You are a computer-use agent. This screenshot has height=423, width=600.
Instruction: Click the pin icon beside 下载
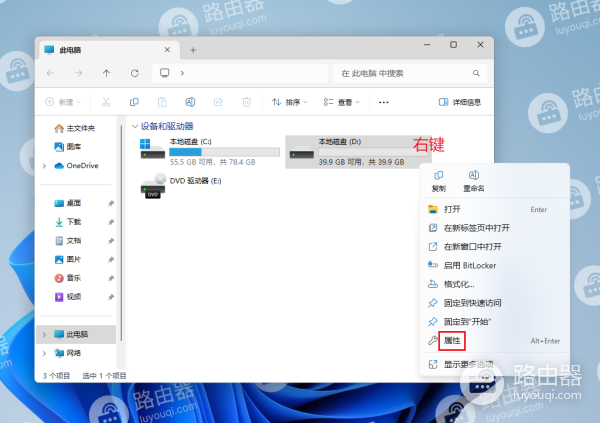point(111,222)
